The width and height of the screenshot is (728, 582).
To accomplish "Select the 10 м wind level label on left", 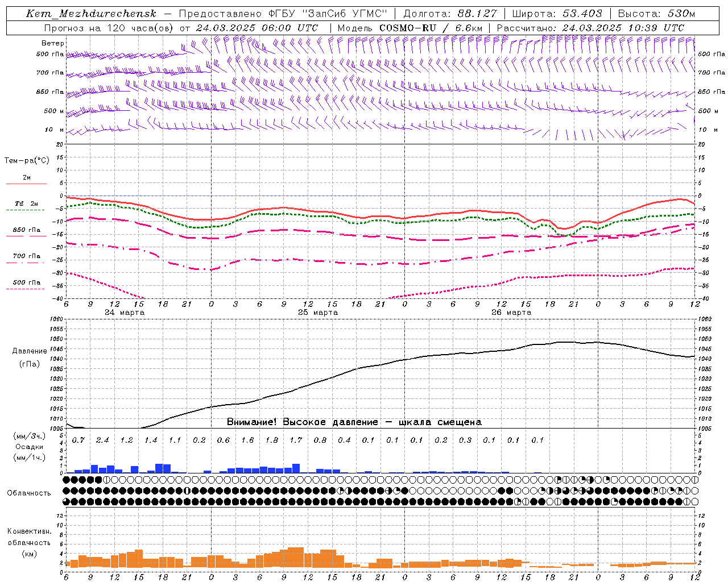I will tap(55, 130).
